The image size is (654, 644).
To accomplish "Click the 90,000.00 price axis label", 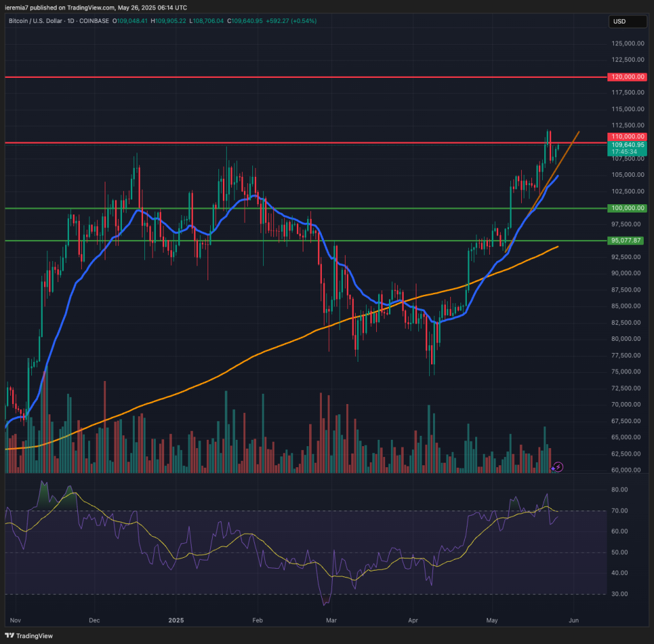I will pos(626,273).
